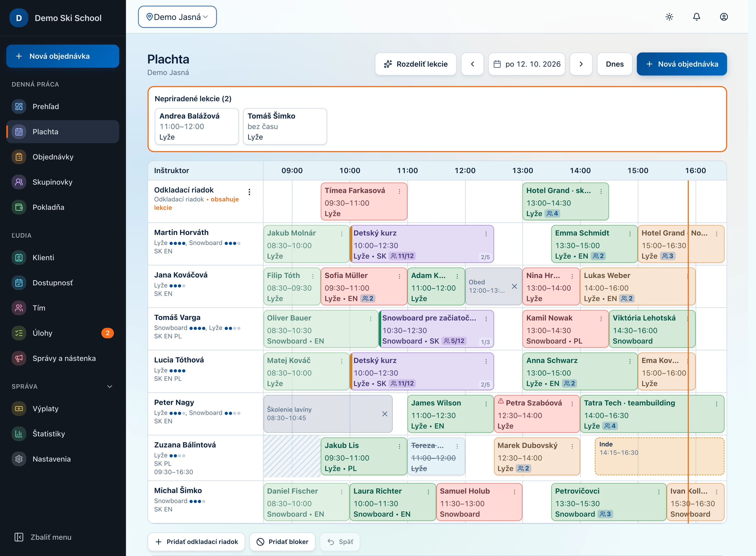Image resolution: width=756 pixels, height=556 pixels.
Task: Remove the Obed blocker with X
Action: (514, 286)
